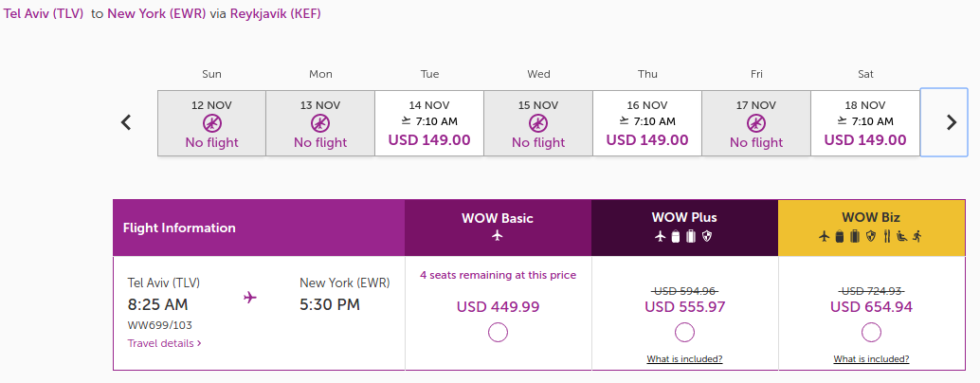Viewport: 980px width, 383px height.
Task: Click the next week arrow
Action: tap(952, 122)
